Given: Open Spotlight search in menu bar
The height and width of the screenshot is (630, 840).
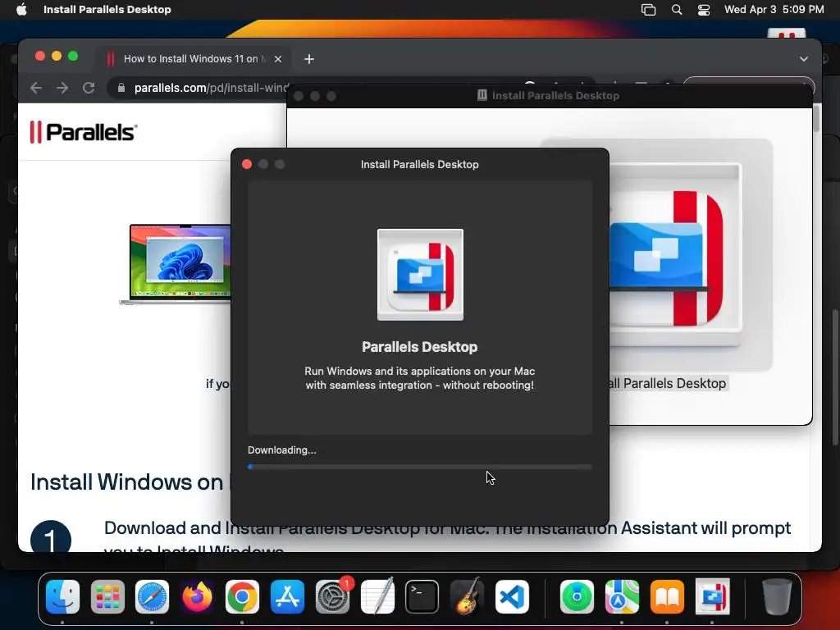Looking at the screenshot, I should coord(677,9).
